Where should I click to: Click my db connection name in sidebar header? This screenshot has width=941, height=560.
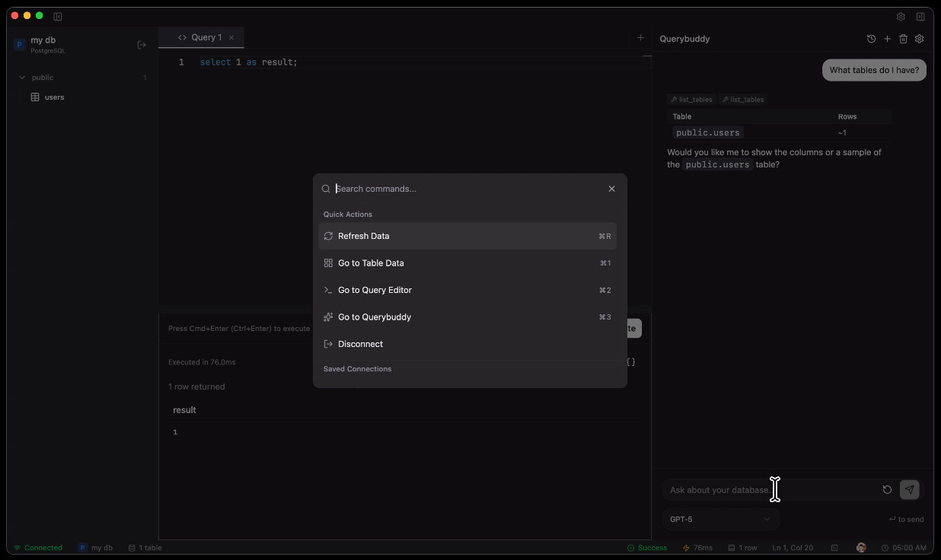[43, 40]
